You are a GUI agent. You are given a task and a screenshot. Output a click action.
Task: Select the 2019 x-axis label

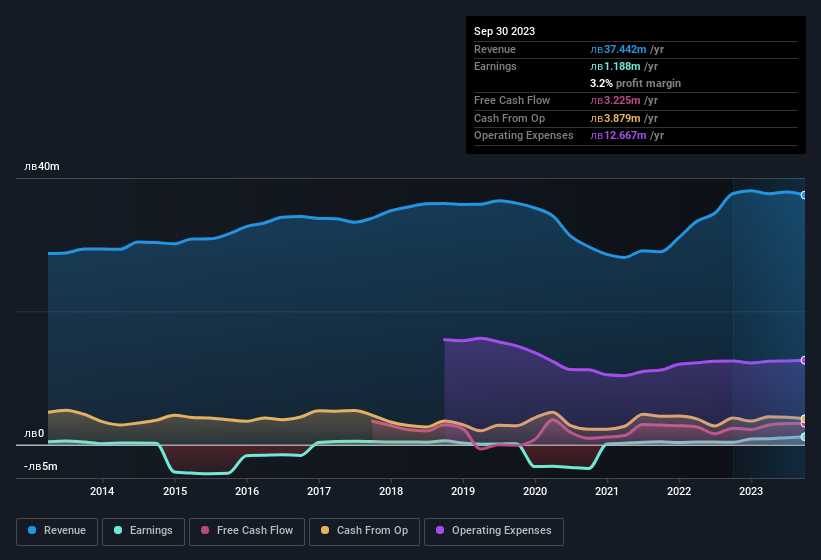click(x=463, y=491)
